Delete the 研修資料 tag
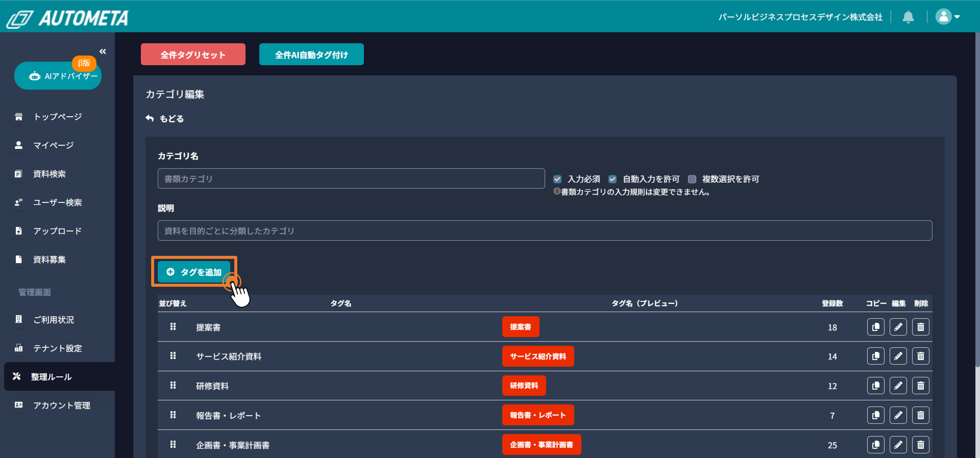The height and width of the screenshot is (458, 980). coord(920,386)
